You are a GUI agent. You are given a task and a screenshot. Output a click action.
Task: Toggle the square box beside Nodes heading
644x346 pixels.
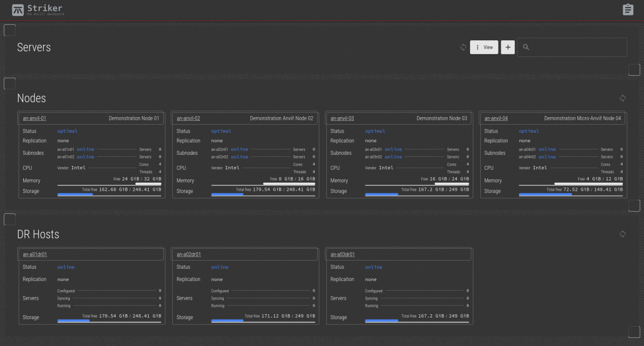point(10,84)
